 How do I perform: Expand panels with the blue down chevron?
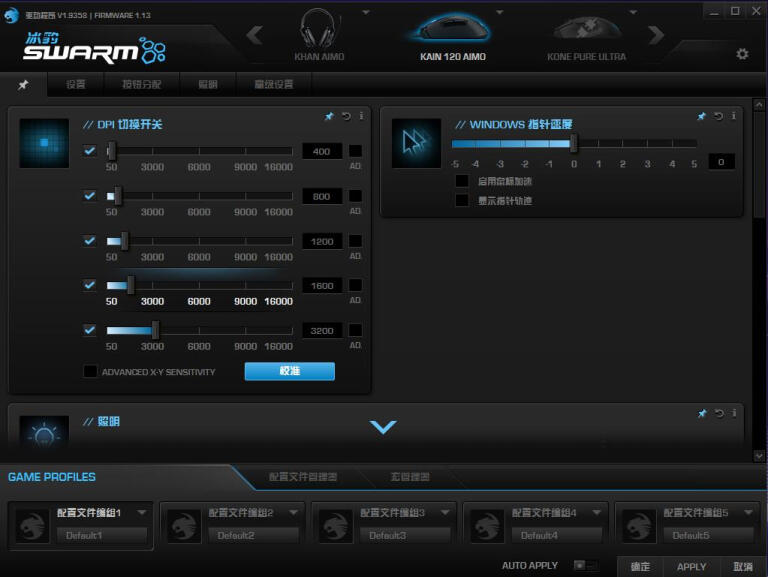point(383,427)
